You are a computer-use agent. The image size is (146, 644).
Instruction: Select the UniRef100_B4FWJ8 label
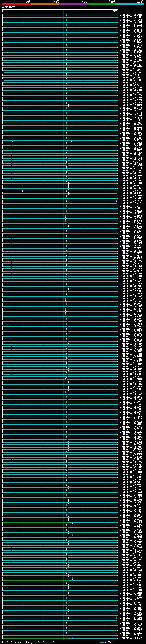tap(131, 45)
